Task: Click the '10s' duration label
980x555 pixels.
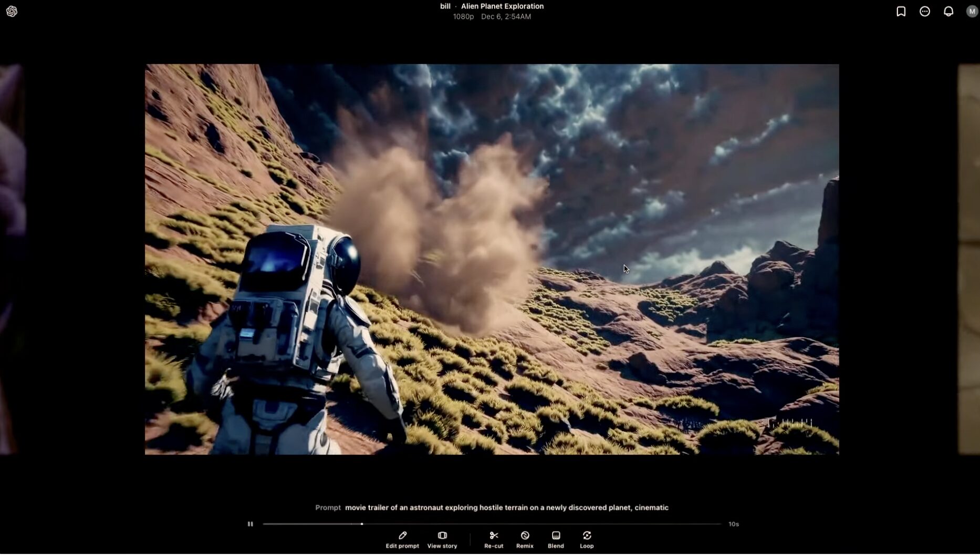Action: pyautogui.click(x=734, y=525)
